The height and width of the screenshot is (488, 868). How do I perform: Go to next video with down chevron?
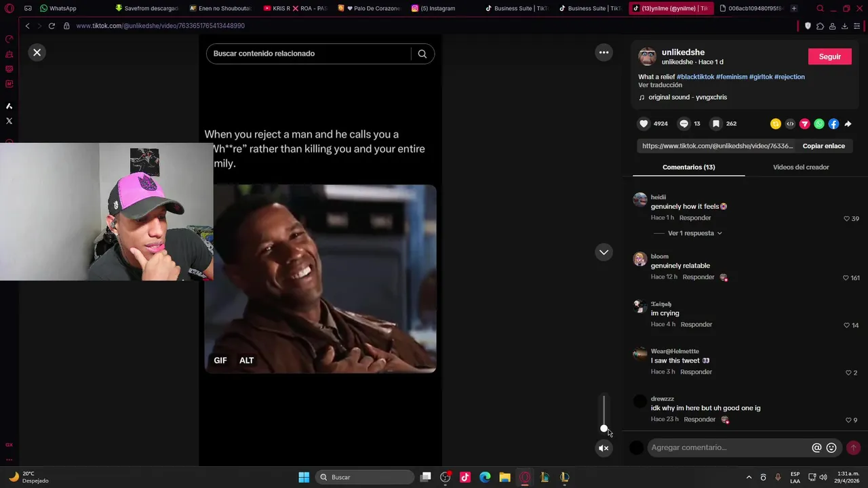click(604, 252)
